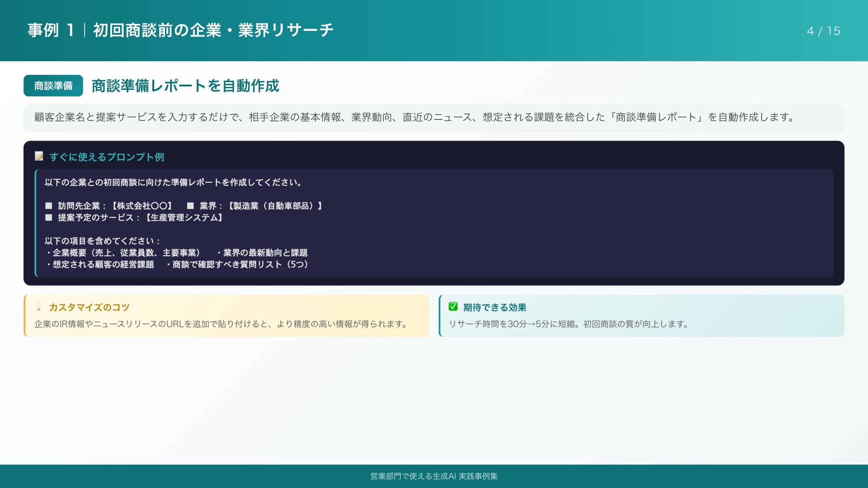Click the description starting 顧客企業名と提案サービス
This screenshot has height=488, width=868.
pyautogui.click(x=414, y=117)
